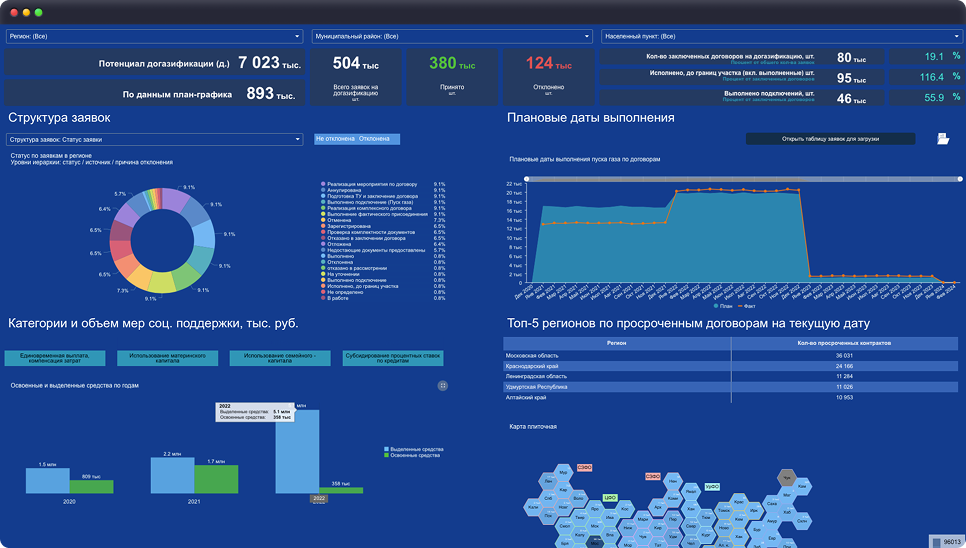The height and width of the screenshot is (548, 966).
Task: Toggle legend item Подготовка ТУ и заключение договора
Action: [370, 196]
